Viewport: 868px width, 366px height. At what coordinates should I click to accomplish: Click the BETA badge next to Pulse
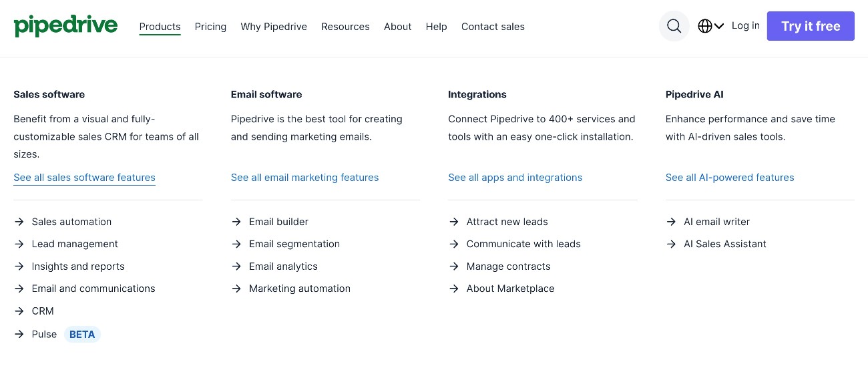[82, 334]
